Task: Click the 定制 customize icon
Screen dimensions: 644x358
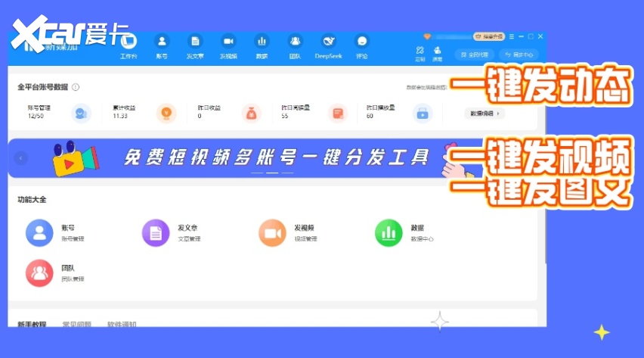Action: [420, 50]
